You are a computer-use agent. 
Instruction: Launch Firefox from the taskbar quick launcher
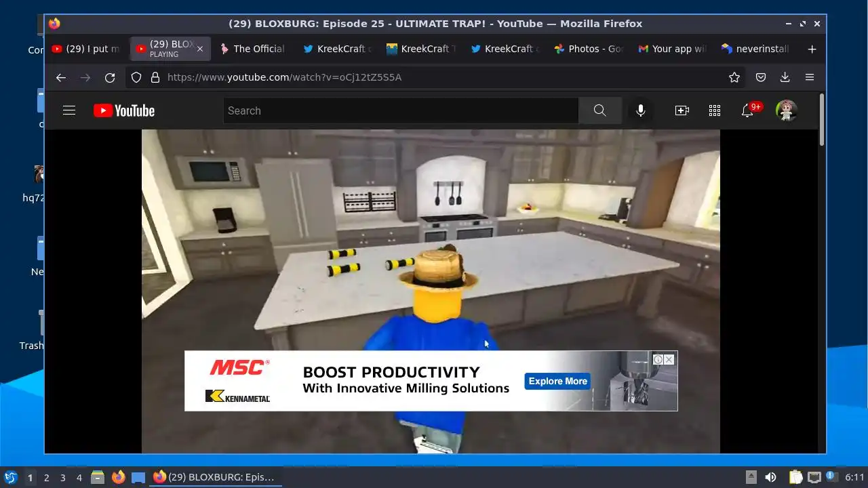pyautogui.click(x=118, y=477)
